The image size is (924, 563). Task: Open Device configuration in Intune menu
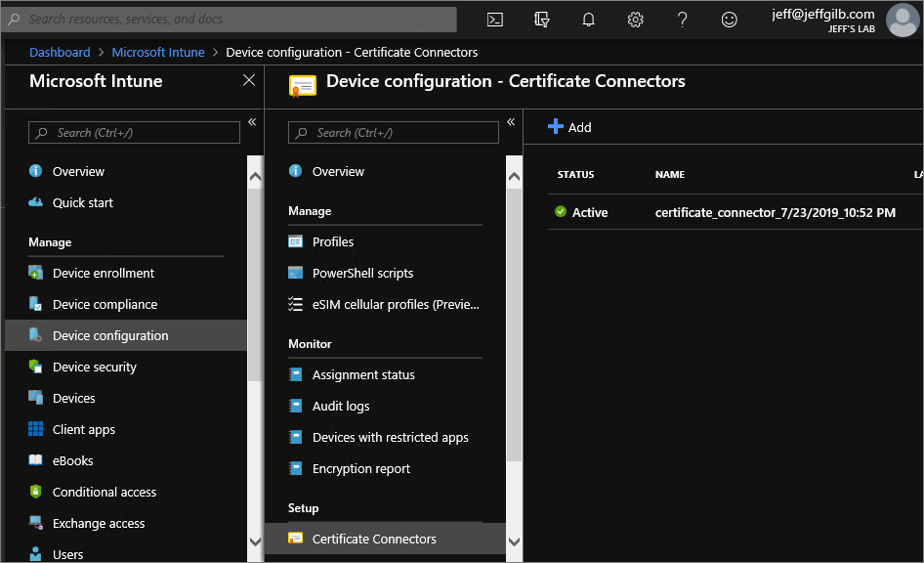pyautogui.click(x=126, y=335)
